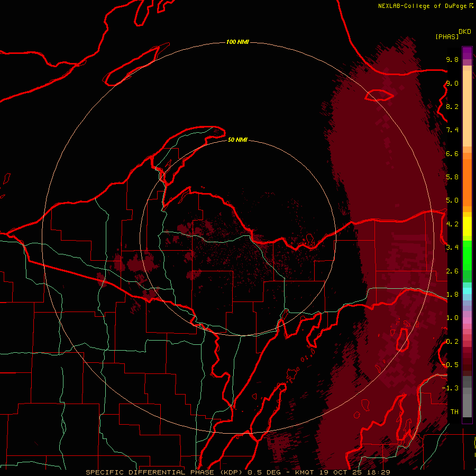The width and height of the screenshot is (476, 476).
Task: Pick the bright yellow color bar segment
Action: click(467, 226)
